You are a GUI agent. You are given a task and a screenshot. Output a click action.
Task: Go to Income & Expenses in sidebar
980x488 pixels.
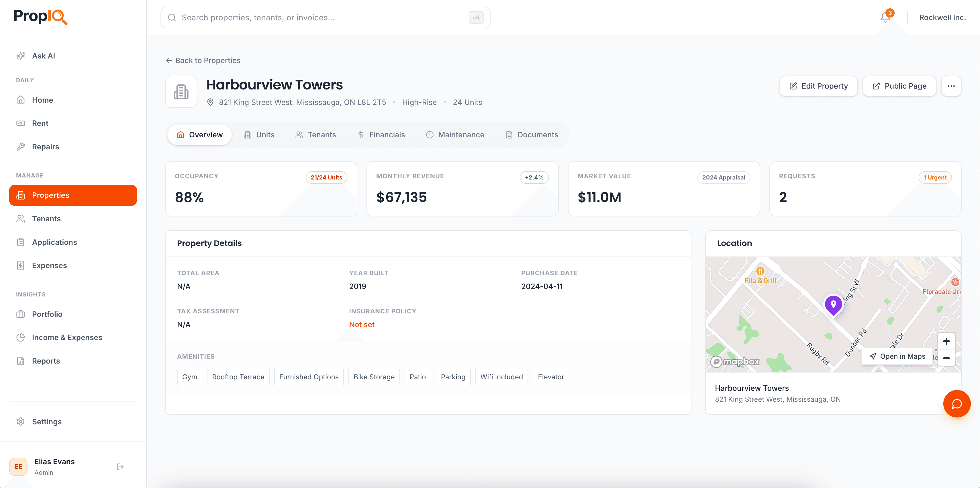point(67,337)
